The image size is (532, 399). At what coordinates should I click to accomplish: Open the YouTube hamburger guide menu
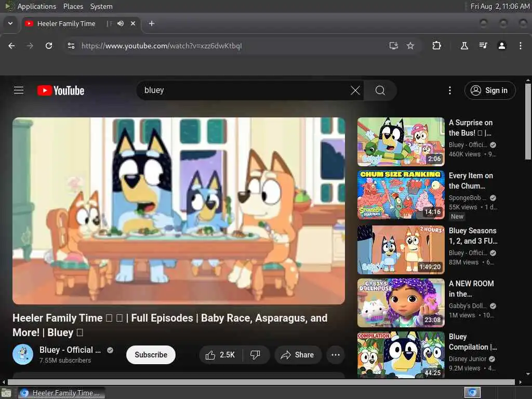(19, 90)
